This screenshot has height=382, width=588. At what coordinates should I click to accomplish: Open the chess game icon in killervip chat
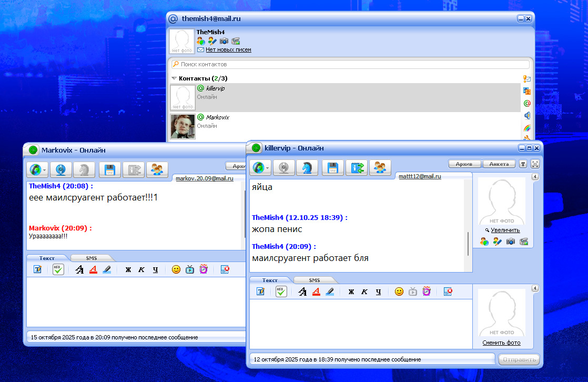tap(307, 168)
